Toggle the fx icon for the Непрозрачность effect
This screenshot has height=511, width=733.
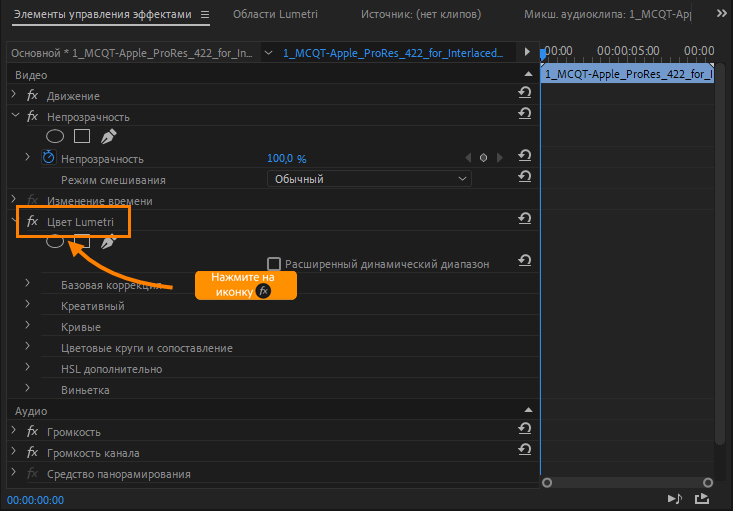[x=32, y=116]
